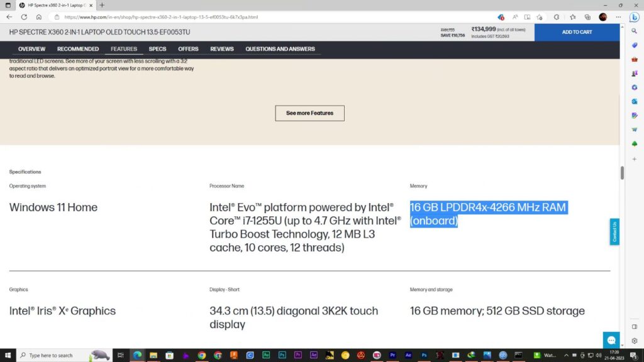Screen dimensions: 644x362
Task: Add page to favorites star icon
Action: (540, 17)
